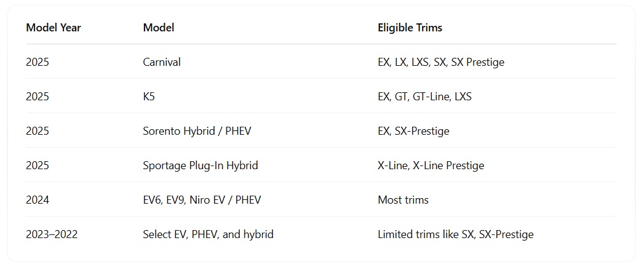Screen dimensions: 644x267
Task: Select the Select EV, PHEV, and hybrid cell
Action: point(208,234)
